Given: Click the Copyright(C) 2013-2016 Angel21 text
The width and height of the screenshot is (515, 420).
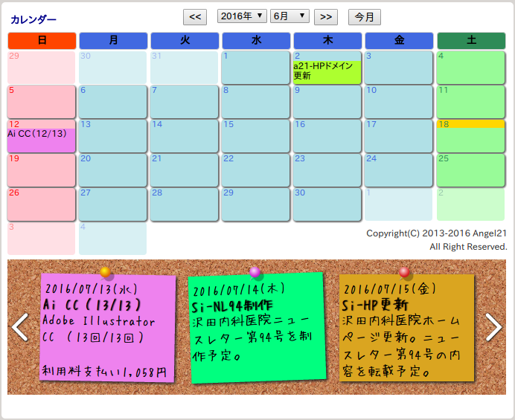Looking at the screenshot, I should pyautogui.click(x=437, y=233).
